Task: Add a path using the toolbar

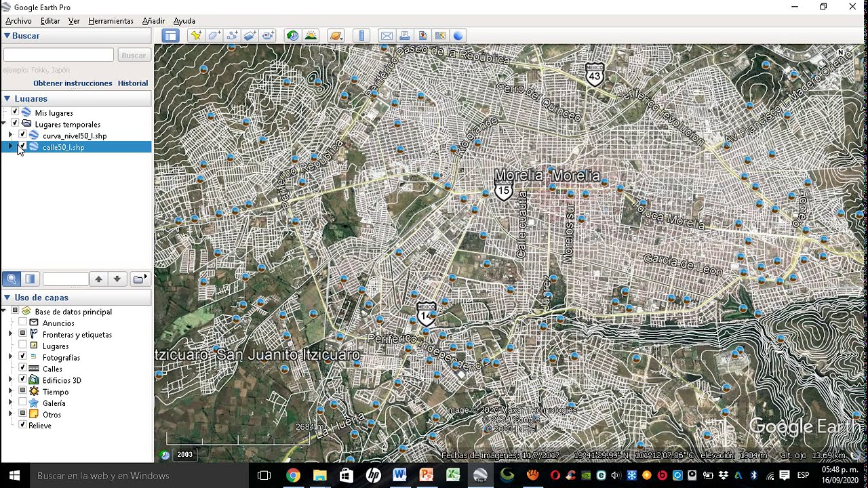Action: (232, 35)
